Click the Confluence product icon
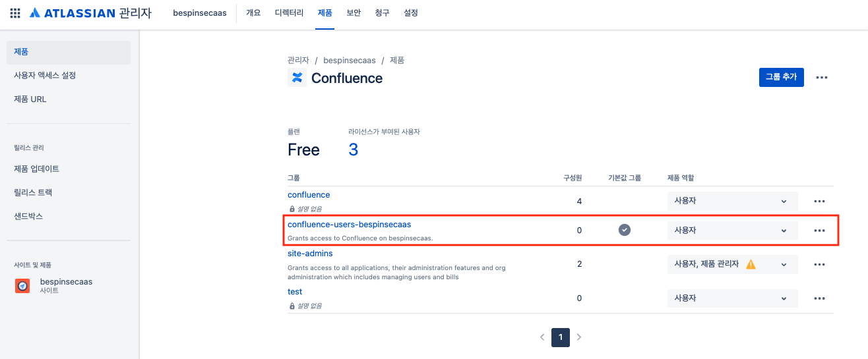Viewport: 868px width, 359px height. pos(297,78)
